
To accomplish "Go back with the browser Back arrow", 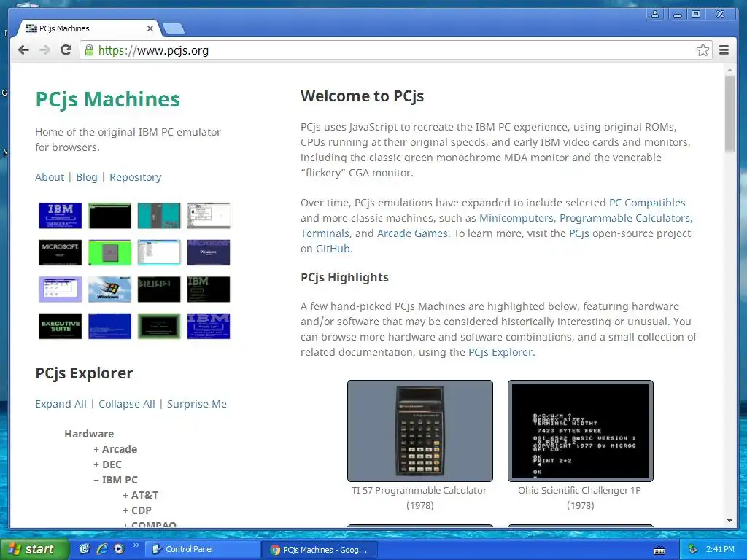I will [23, 50].
